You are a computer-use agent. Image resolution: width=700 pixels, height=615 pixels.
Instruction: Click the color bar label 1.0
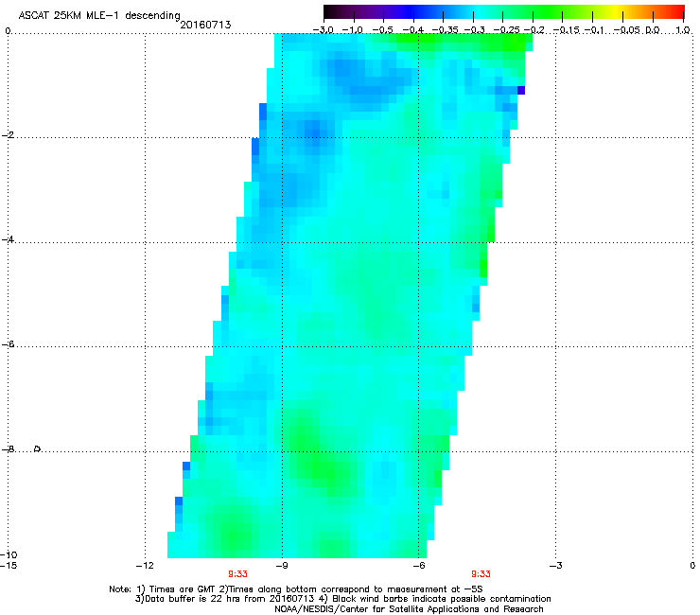[x=683, y=30]
